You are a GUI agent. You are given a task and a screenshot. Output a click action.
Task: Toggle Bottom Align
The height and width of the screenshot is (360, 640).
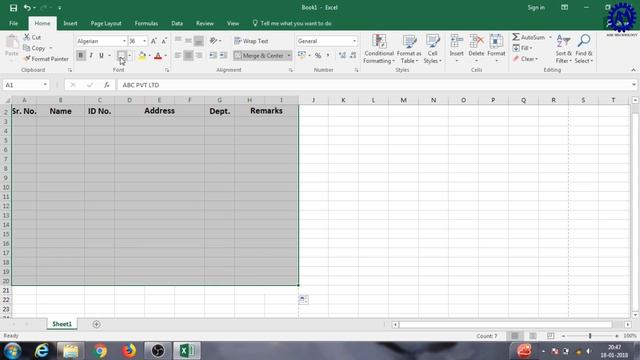click(199, 40)
